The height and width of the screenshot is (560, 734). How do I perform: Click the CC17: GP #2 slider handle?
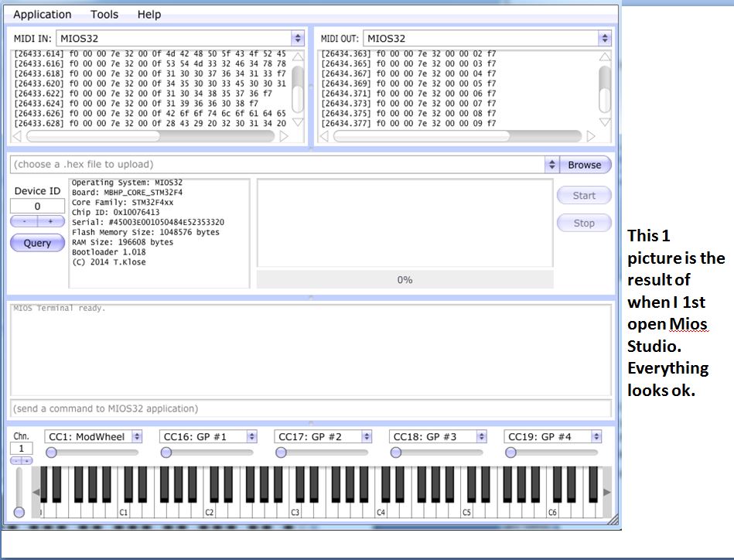point(282,452)
